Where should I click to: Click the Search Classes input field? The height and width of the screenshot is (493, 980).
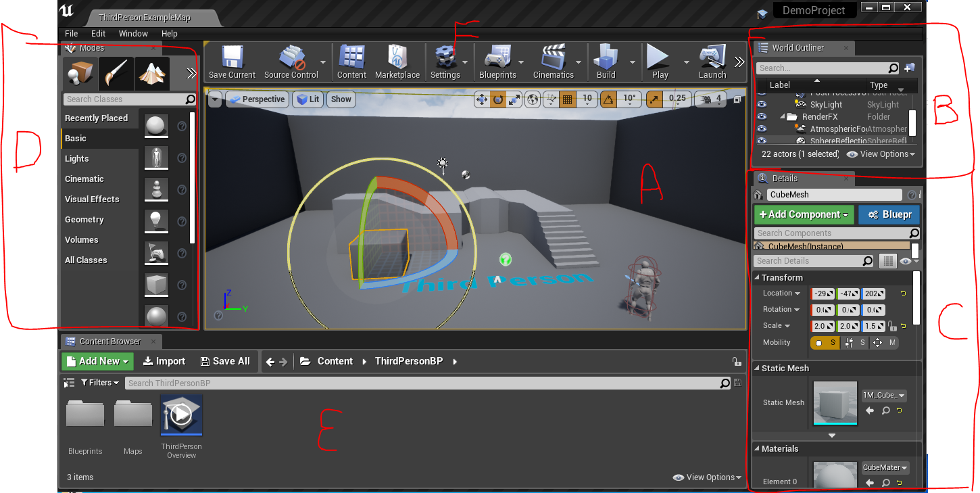click(x=124, y=99)
